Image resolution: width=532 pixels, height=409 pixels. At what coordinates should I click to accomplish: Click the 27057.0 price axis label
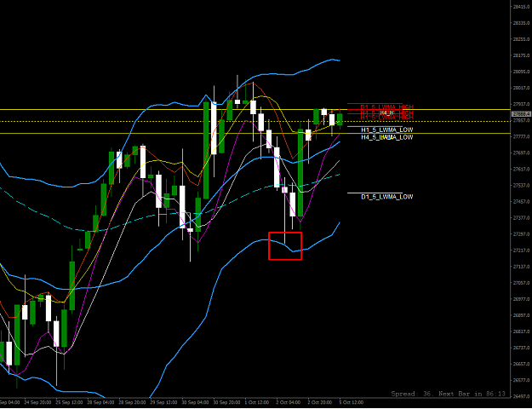point(522,283)
